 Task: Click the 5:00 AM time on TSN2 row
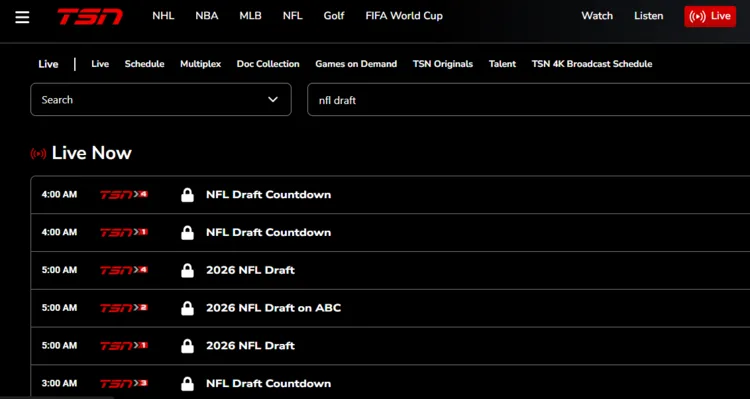pos(59,308)
